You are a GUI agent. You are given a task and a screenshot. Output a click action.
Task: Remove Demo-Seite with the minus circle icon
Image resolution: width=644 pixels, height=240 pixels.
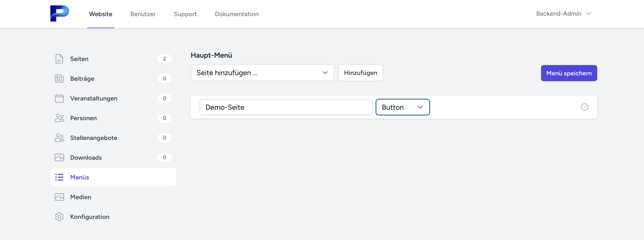584,107
